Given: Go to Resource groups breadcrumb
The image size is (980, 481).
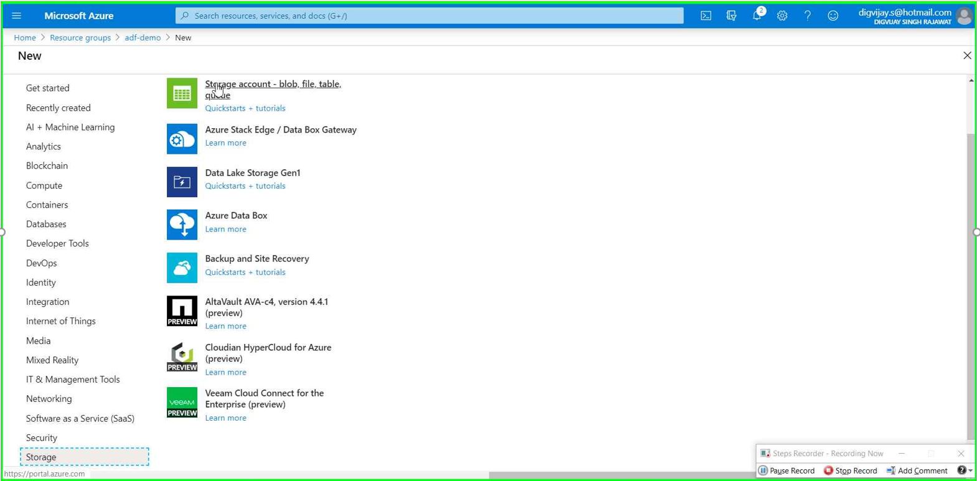Looking at the screenshot, I should coord(80,37).
